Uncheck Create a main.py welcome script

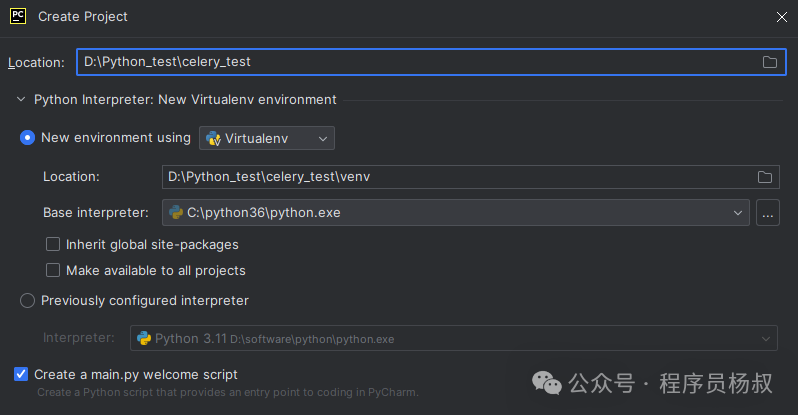21,374
